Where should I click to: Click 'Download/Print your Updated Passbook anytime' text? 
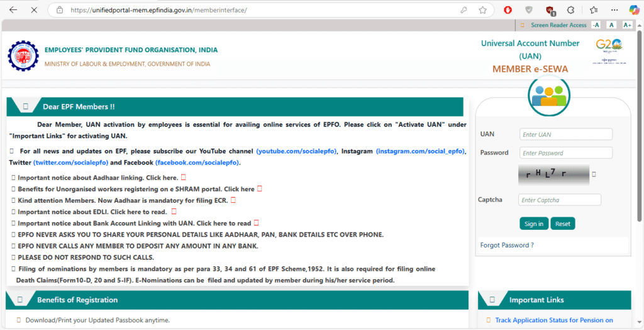pyautogui.click(x=97, y=320)
